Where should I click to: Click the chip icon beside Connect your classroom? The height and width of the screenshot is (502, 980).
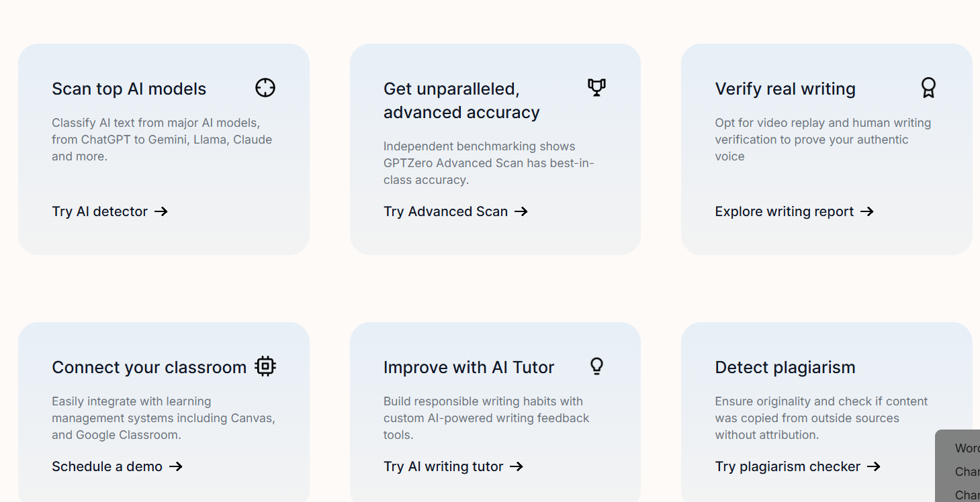click(x=265, y=366)
